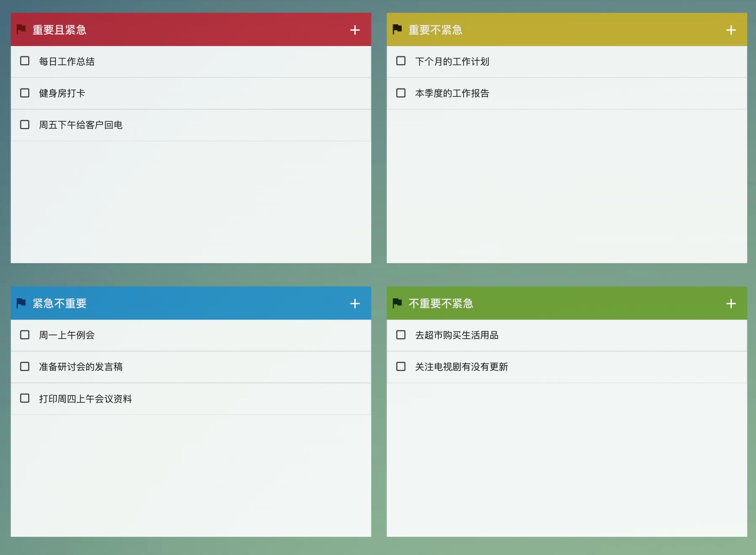This screenshot has width=756, height=555.
Task: Check the 健身房打卡 checkbox
Action: [25, 92]
